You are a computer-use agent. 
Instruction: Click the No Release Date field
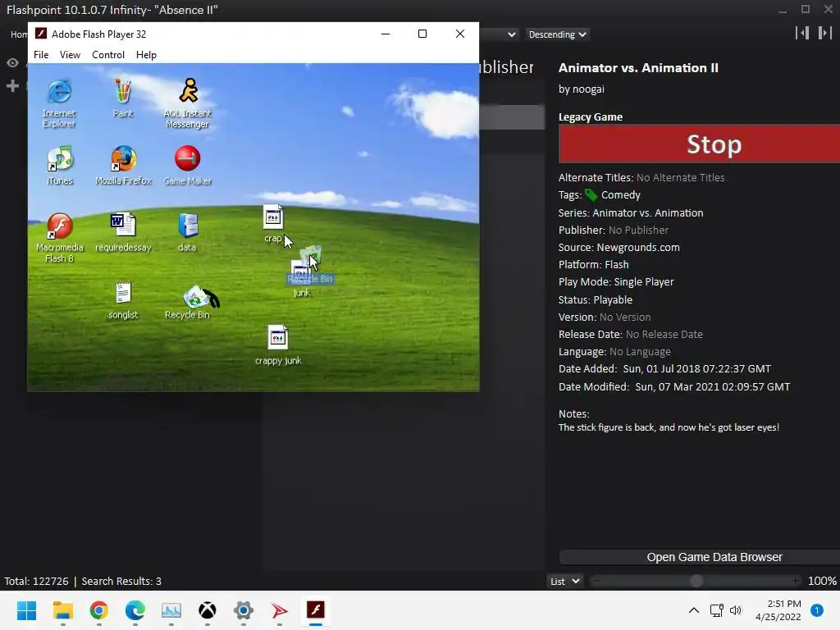[664, 335]
